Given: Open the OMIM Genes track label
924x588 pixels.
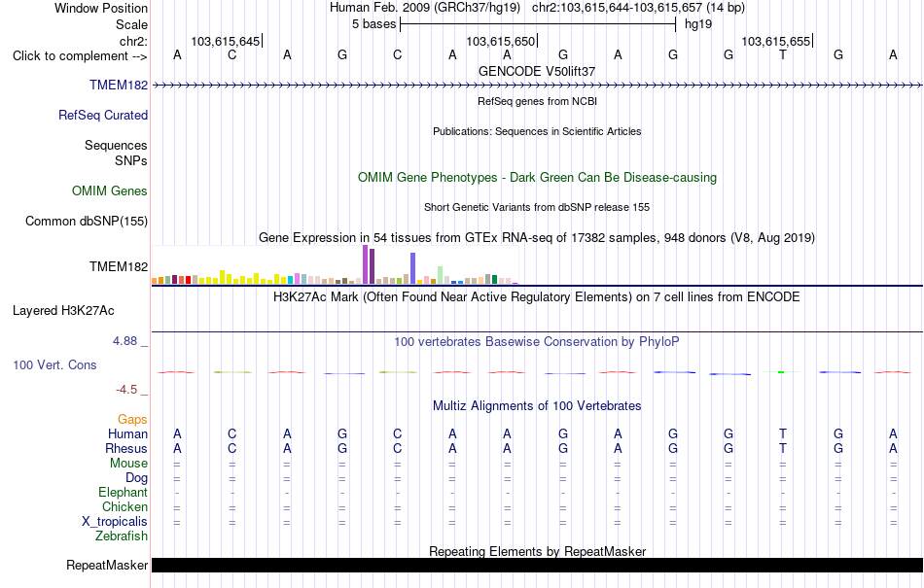Looking at the screenshot, I should [x=110, y=190].
